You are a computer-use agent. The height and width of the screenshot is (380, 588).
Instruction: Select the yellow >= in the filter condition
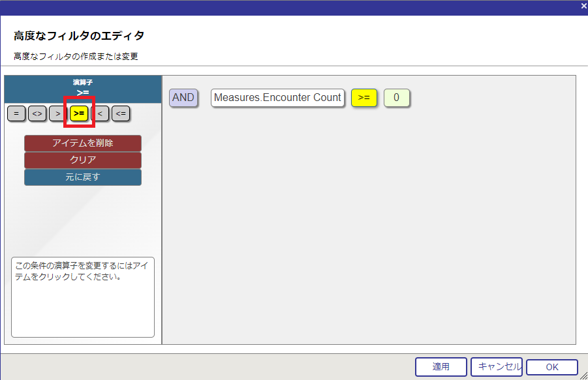click(x=364, y=98)
